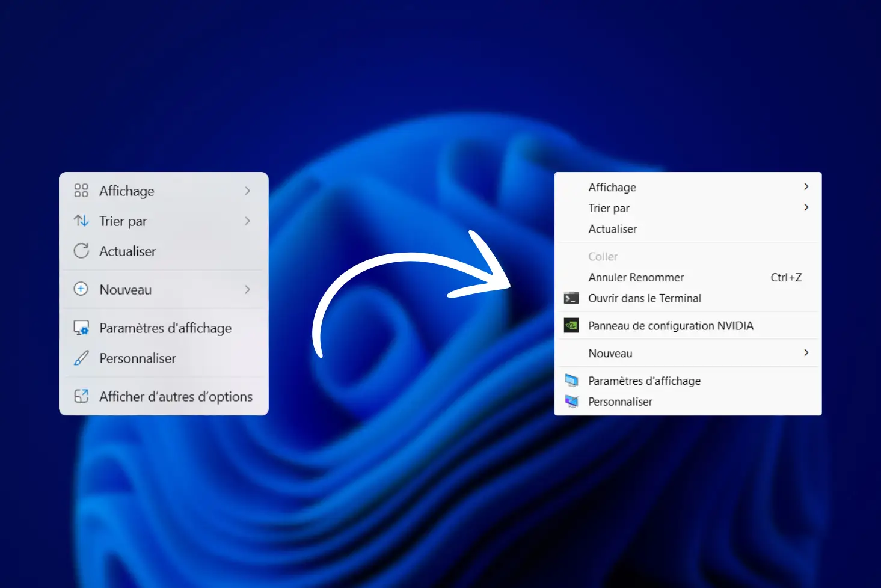
Task: Click the expand icon beside Afficher d'autres d'options
Action: (x=81, y=396)
